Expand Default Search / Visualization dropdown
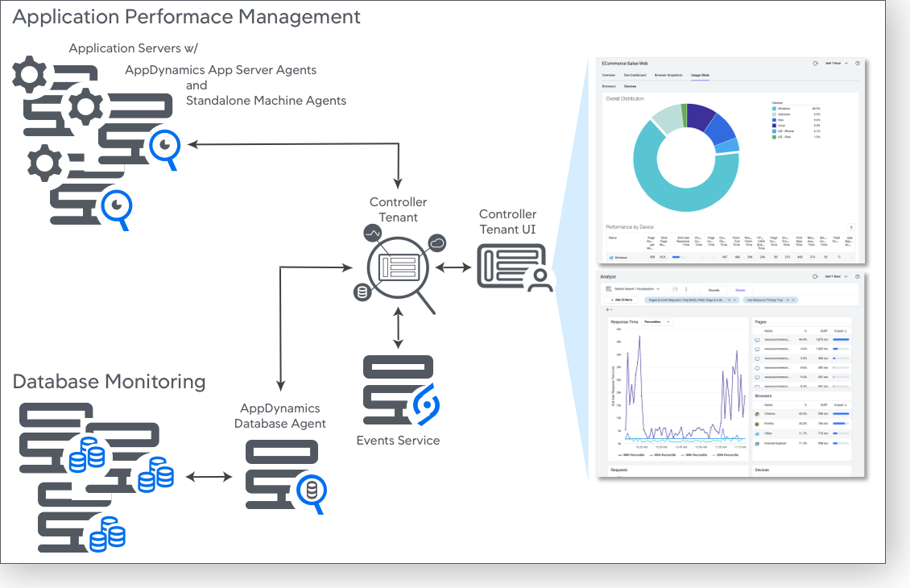This screenshot has height=588, width=910. (x=637, y=289)
